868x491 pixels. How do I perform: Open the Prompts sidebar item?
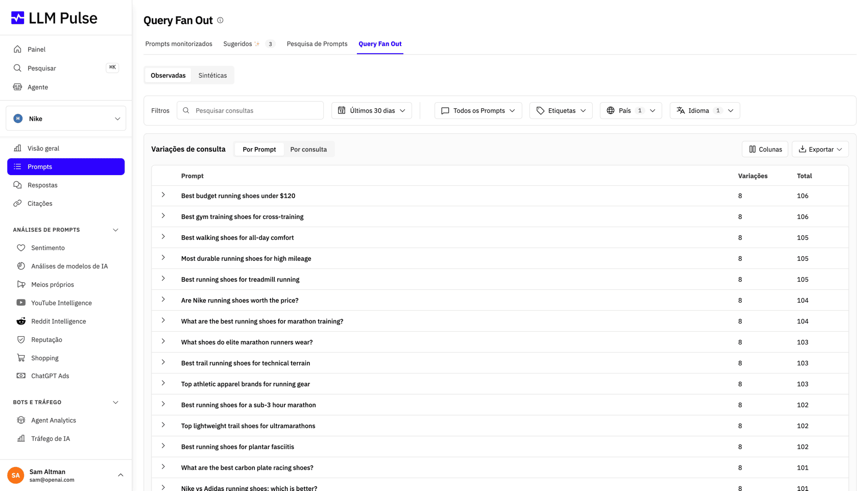(66, 167)
